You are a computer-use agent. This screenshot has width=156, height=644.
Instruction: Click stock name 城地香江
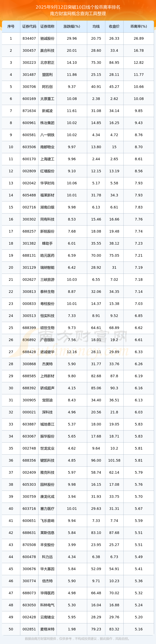tap(47, 424)
